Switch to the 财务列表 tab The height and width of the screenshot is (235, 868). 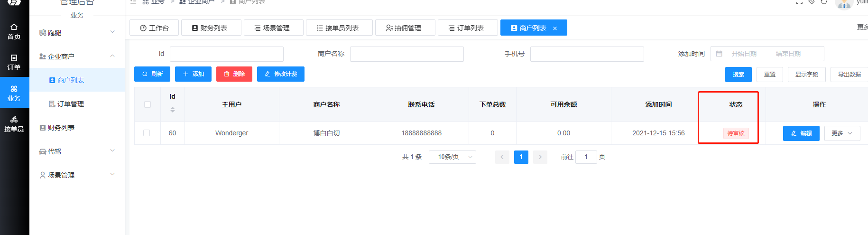[211, 28]
